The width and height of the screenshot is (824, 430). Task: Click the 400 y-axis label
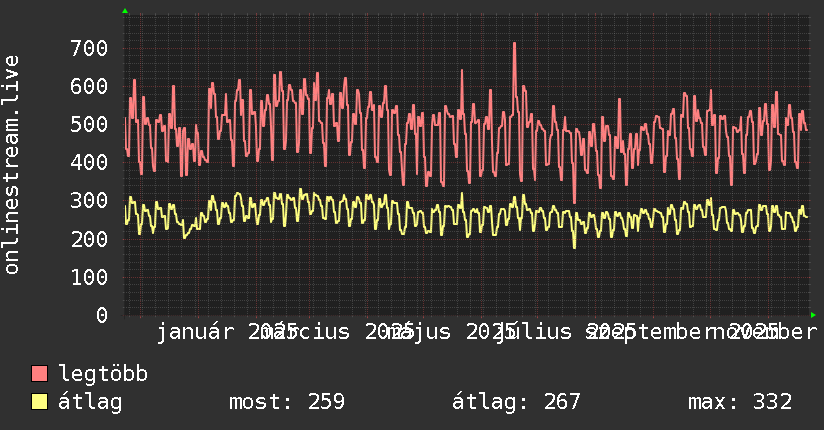89,162
